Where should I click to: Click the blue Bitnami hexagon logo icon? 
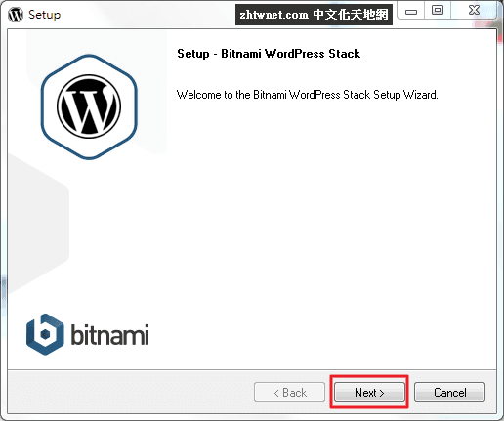coord(45,334)
